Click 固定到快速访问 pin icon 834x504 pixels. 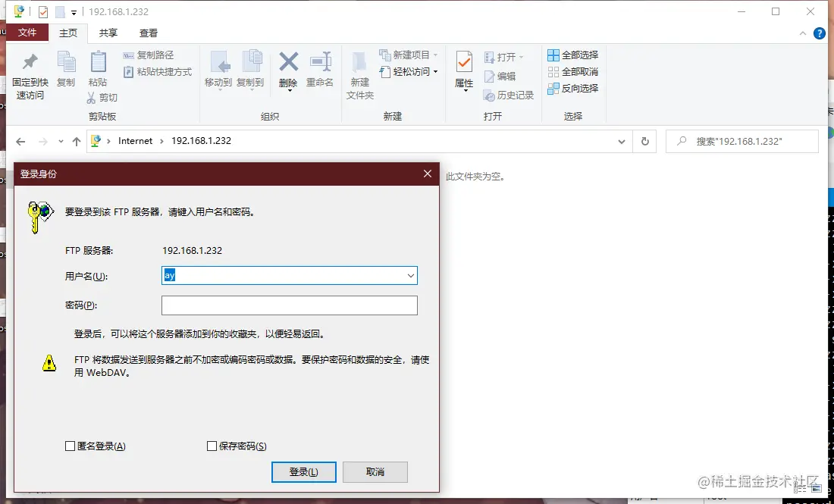point(29,72)
